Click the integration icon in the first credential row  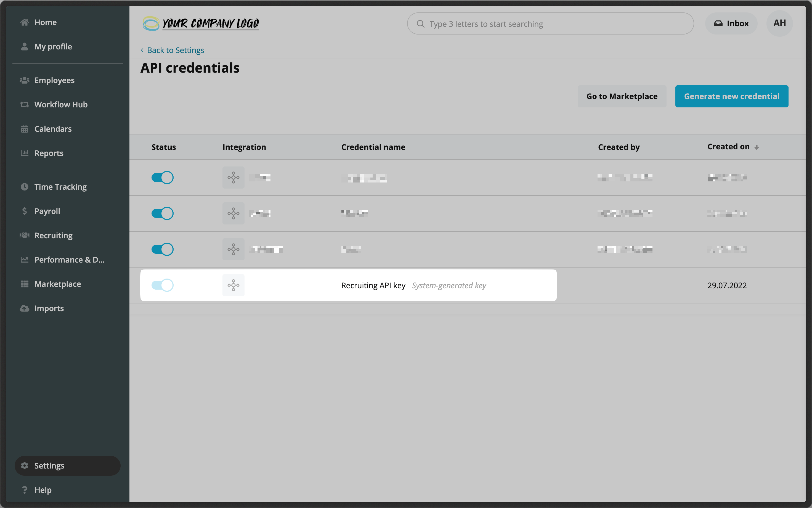233,178
